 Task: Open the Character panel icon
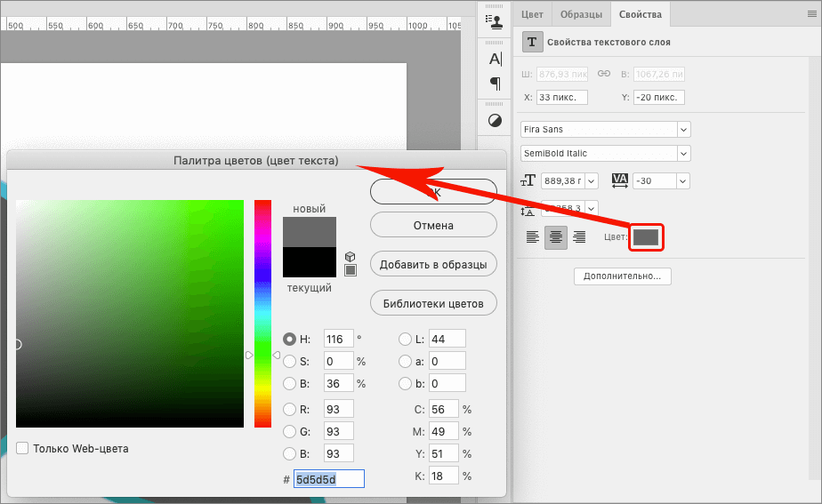pos(496,60)
